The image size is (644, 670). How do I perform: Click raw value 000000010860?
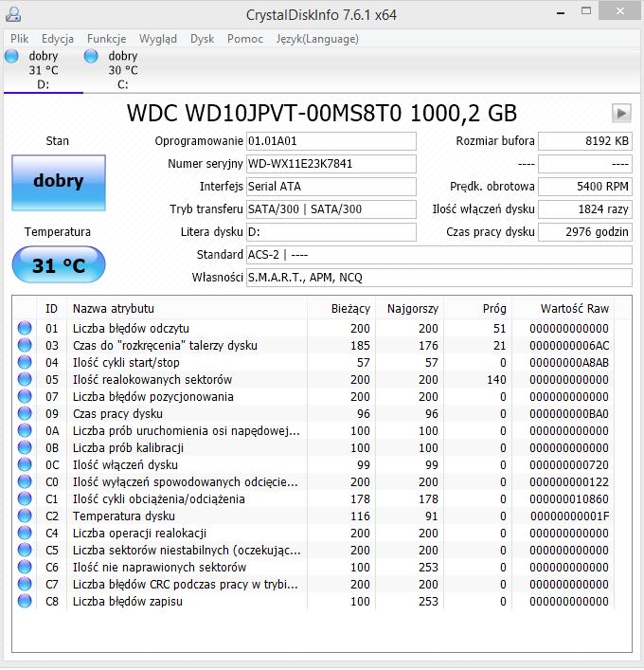tap(569, 499)
